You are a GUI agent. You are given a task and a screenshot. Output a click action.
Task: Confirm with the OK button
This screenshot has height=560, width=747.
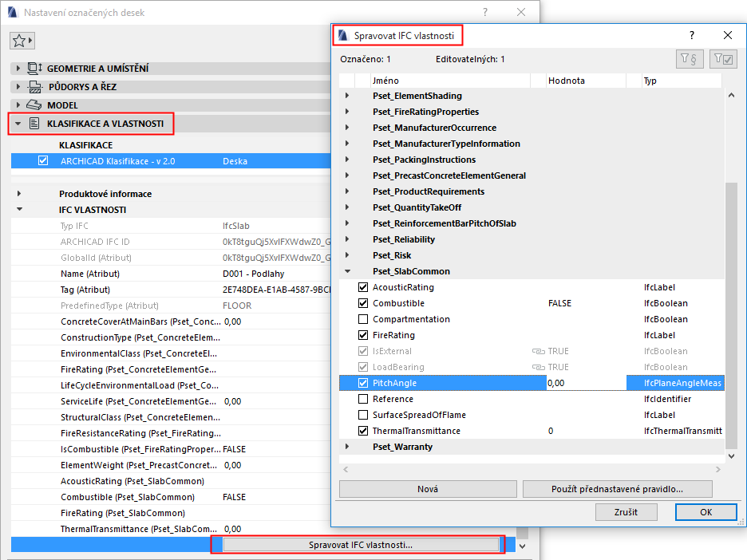coord(706,512)
